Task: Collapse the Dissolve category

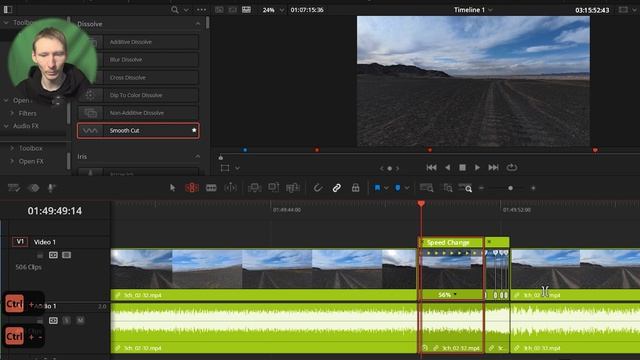Action: (198, 24)
